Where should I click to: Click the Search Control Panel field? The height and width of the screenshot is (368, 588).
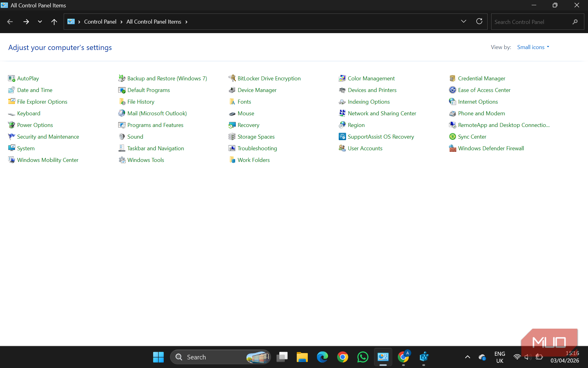coord(537,22)
